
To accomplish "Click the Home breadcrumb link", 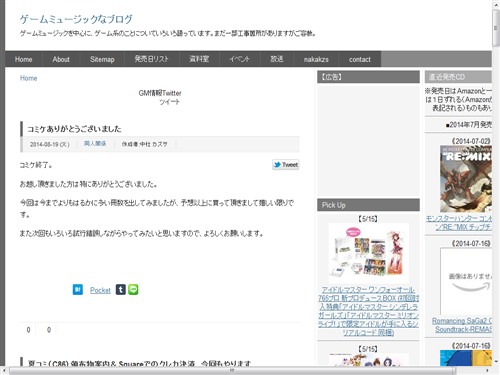I will pos(28,78).
